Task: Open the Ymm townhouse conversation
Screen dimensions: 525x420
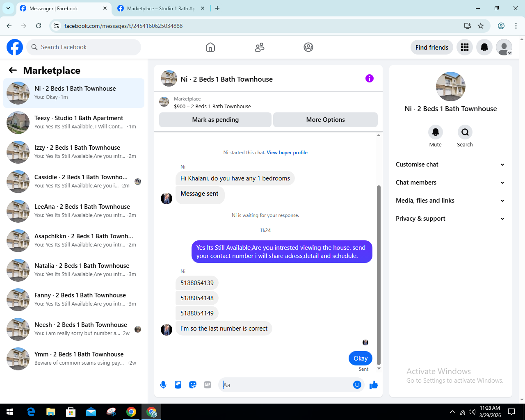Action: click(74, 359)
